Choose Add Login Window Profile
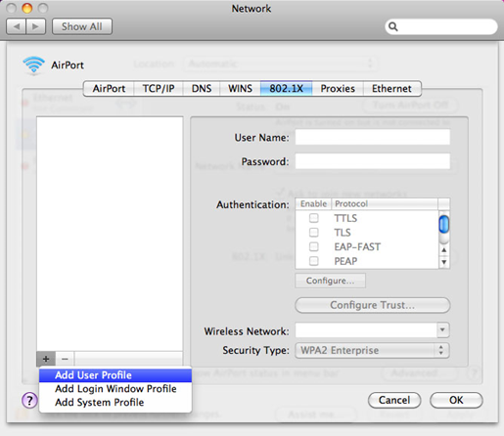 pos(115,389)
